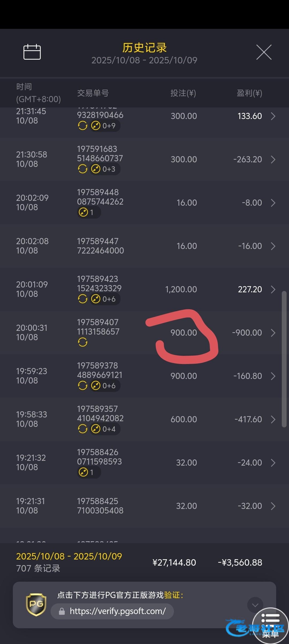Click the 0+4 badge on the 19:58:33 record
Viewport: 289px width, 644px height.
tap(105, 429)
